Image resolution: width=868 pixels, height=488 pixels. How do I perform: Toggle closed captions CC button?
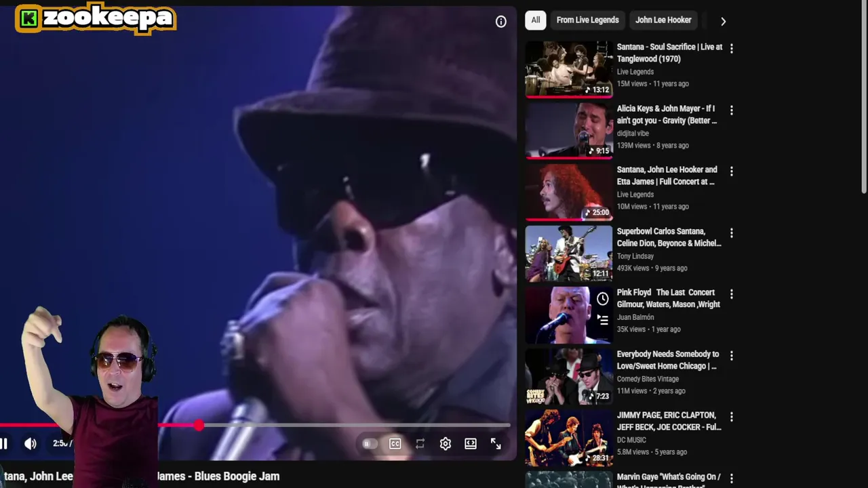pos(395,444)
